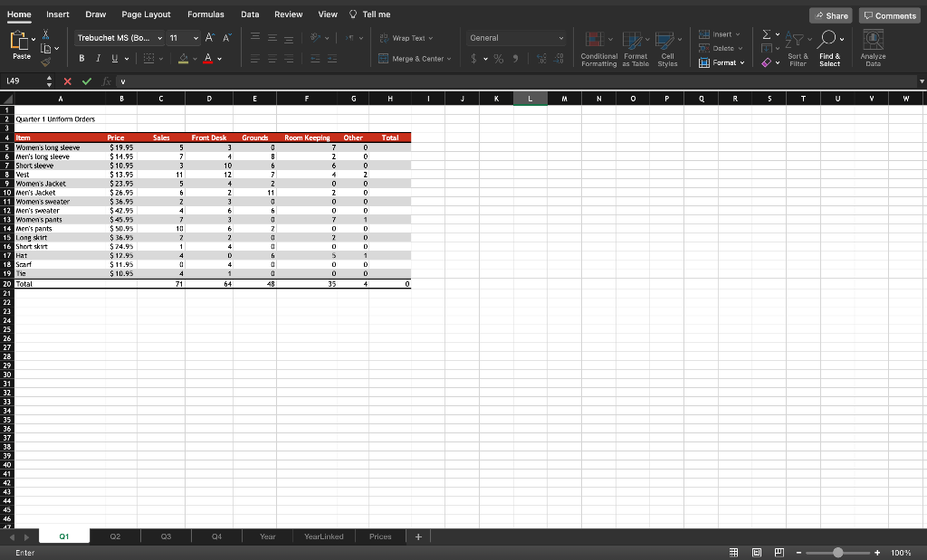927x560 pixels.
Task: Toggle Bold formatting
Action: (x=81, y=59)
